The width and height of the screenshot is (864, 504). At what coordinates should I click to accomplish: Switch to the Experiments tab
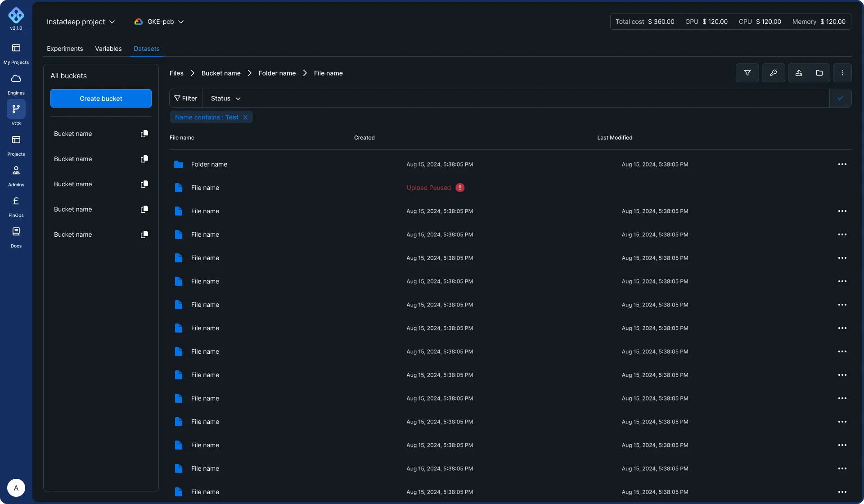(x=65, y=49)
